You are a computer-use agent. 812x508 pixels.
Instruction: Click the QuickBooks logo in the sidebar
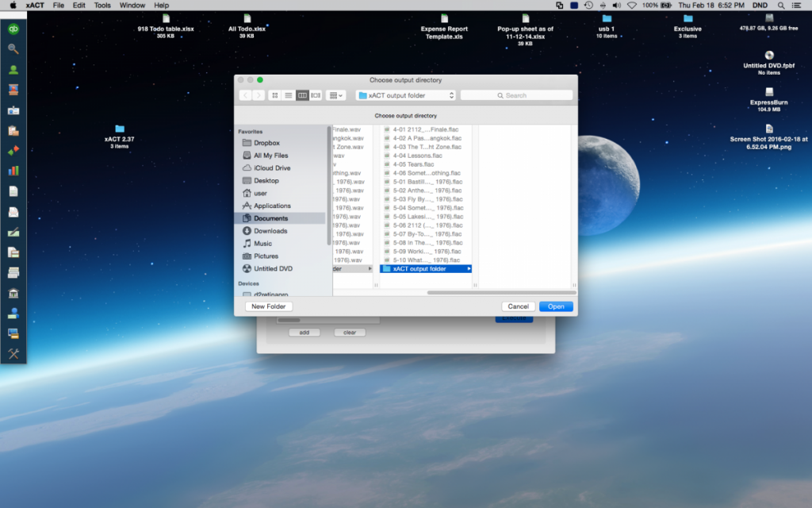13,29
